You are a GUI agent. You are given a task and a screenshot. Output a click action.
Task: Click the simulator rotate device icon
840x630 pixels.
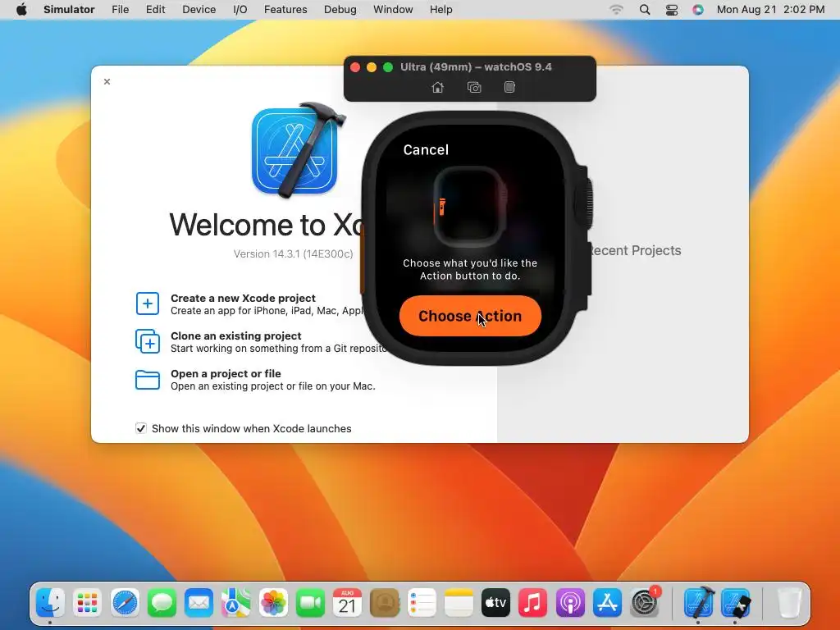[509, 87]
